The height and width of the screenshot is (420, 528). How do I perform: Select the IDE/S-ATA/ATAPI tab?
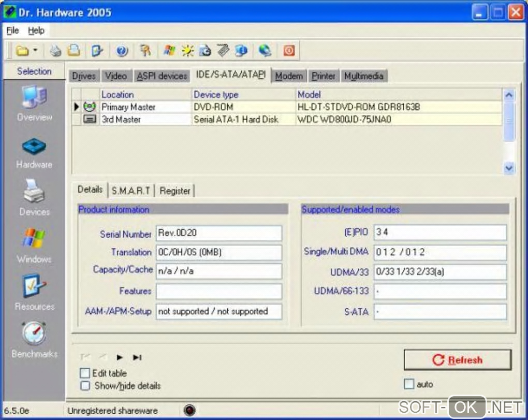click(x=231, y=75)
